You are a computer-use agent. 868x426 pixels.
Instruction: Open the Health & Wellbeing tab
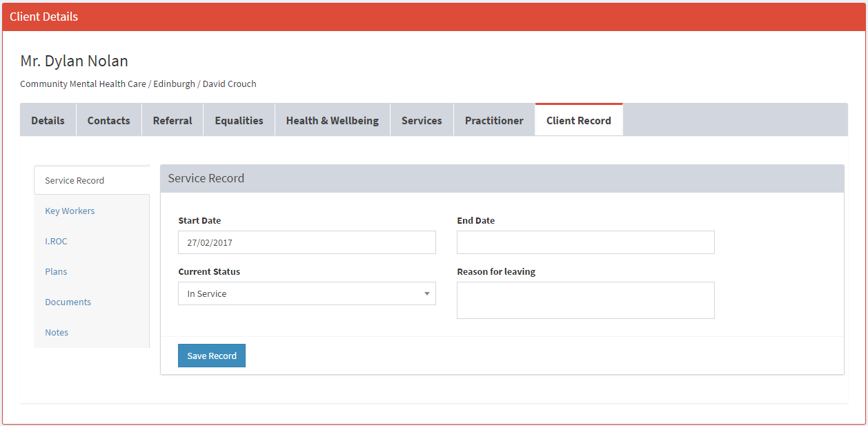pyautogui.click(x=332, y=120)
